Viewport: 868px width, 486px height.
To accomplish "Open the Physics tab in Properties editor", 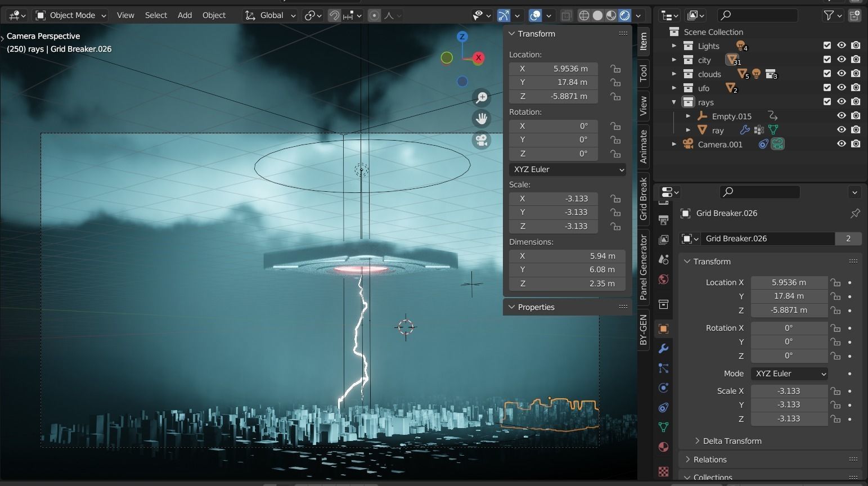I will pos(664,388).
